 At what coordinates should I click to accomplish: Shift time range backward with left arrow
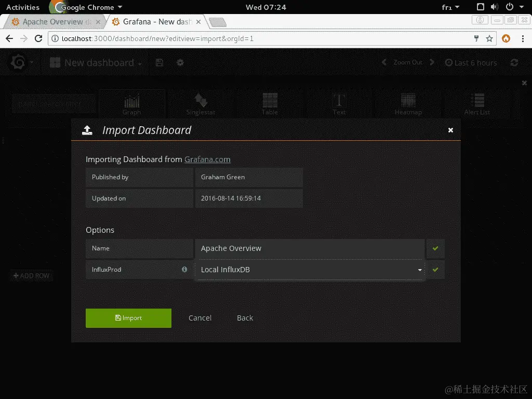[384, 62]
